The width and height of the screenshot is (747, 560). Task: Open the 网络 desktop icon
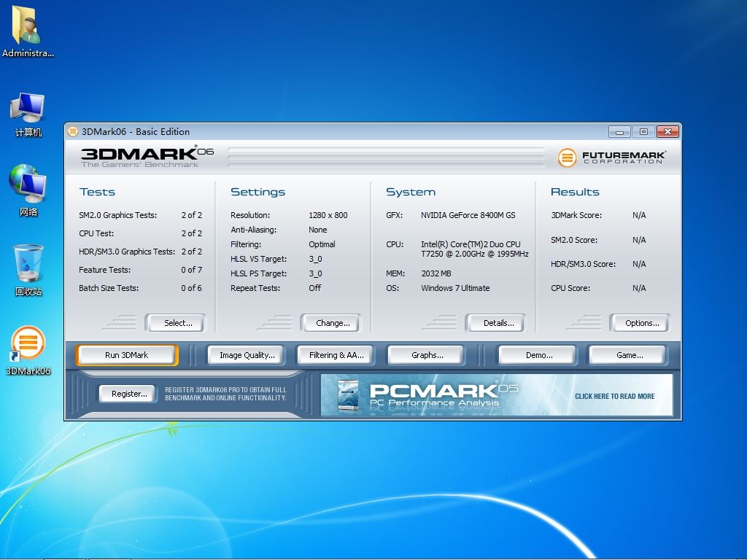[x=28, y=190]
